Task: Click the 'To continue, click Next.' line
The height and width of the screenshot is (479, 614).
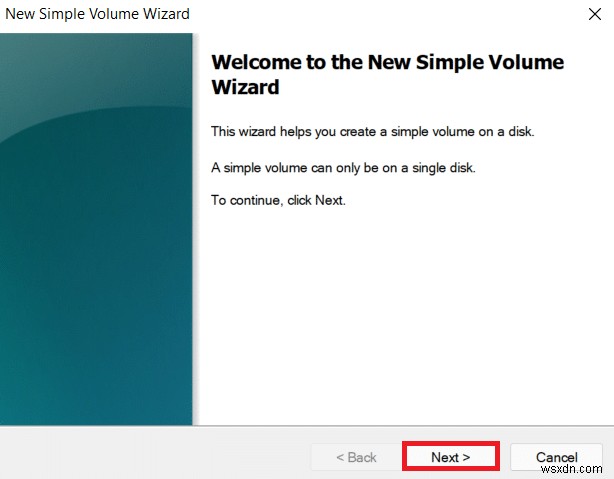Action: click(278, 201)
